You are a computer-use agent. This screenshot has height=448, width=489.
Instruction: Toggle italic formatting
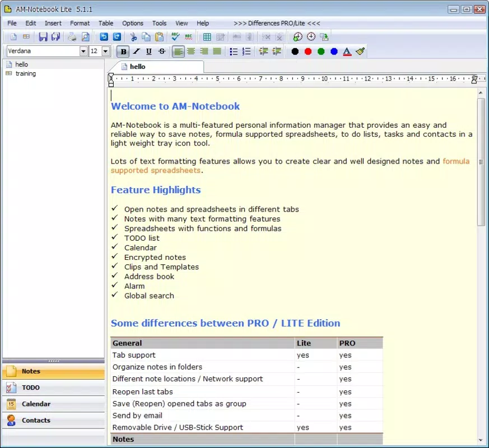pyautogui.click(x=136, y=52)
